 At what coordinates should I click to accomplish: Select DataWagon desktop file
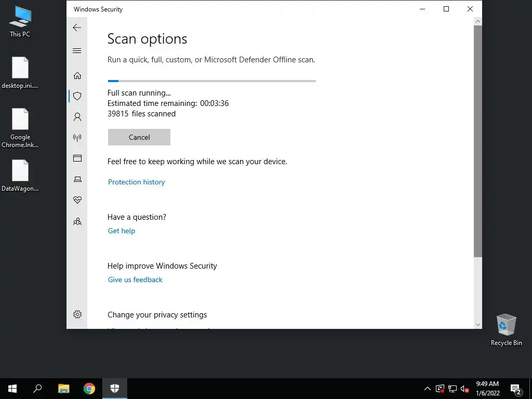pyautogui.click(x=20, y=176)
